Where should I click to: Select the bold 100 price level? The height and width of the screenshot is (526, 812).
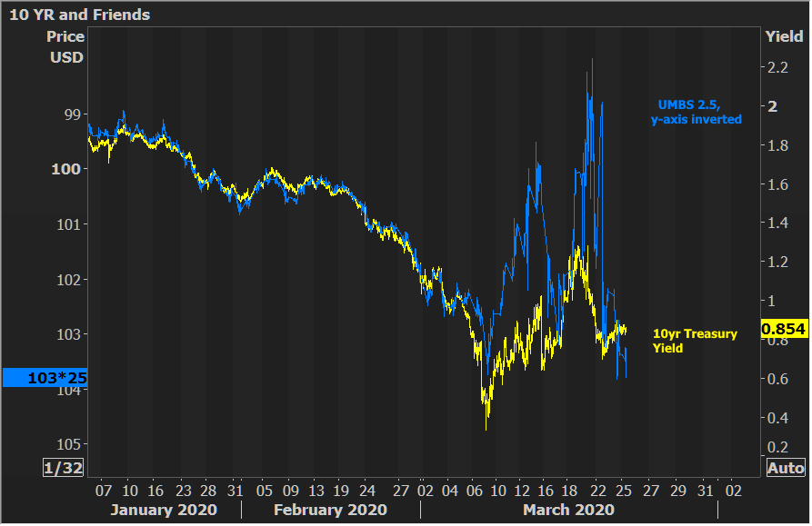pos(68,169)
